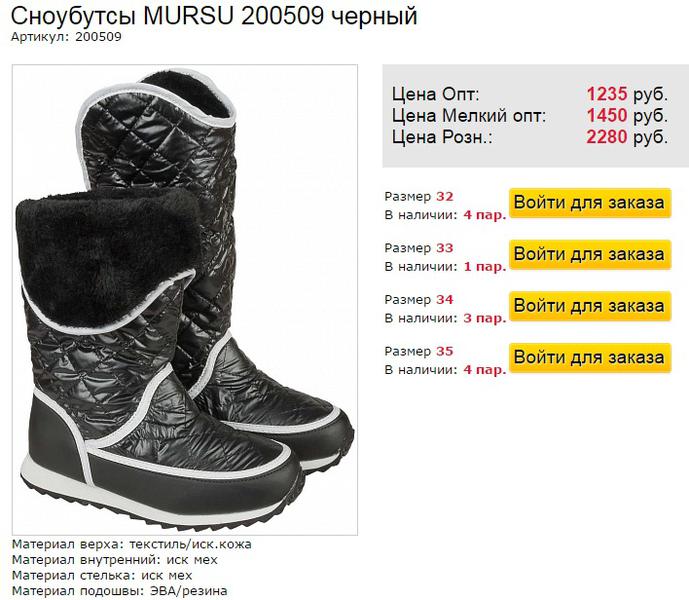Viewport: 689px width, 600px height.
Task: Select the article number 200509 under the title
Action: (98, 37)
